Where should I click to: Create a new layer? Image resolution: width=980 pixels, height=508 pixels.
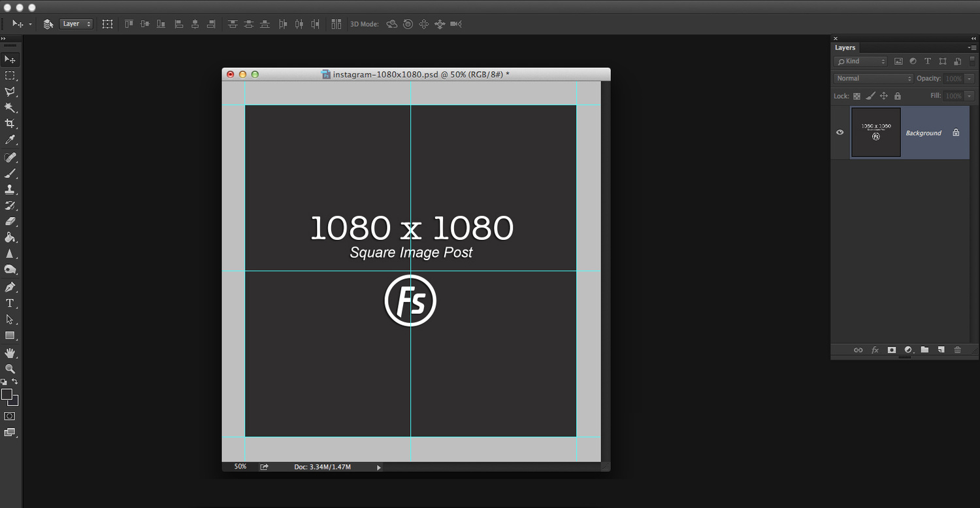tap(941, 350)
